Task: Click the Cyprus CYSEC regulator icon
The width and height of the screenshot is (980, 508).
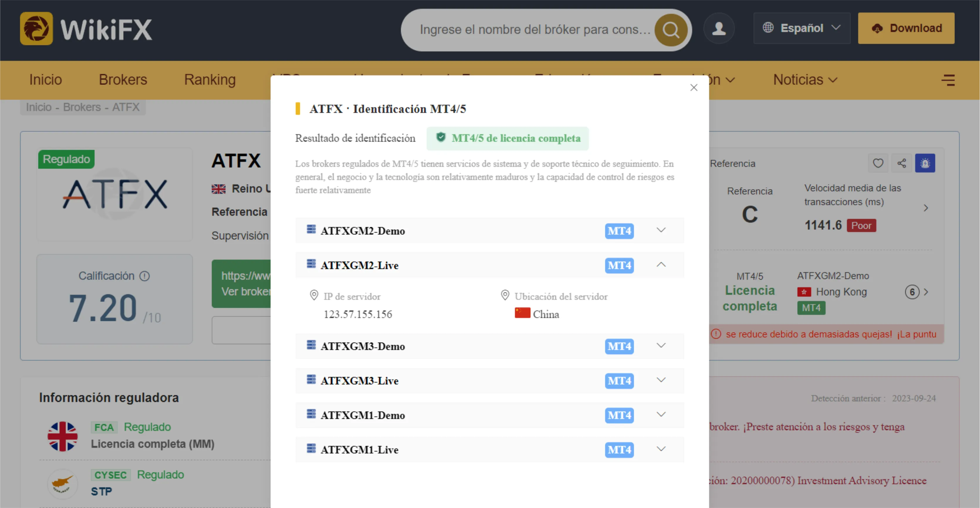Action: click(x=62, y=484)
